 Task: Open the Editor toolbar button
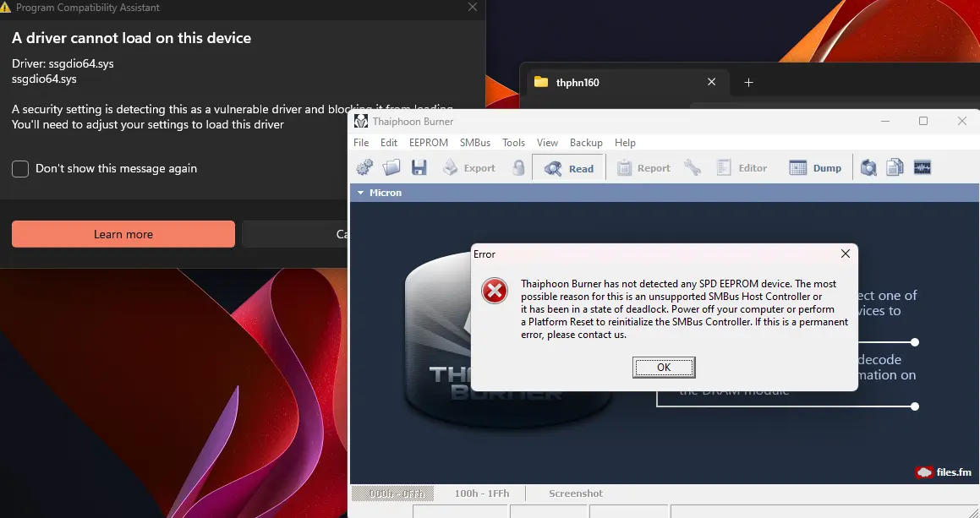pos(742,167)
